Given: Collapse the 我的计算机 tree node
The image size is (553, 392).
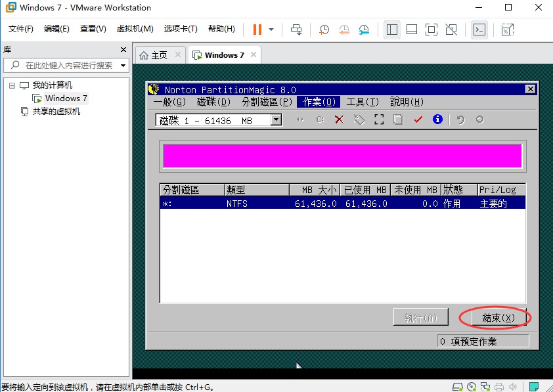Looking at the screenshot, I should (12, 85).
